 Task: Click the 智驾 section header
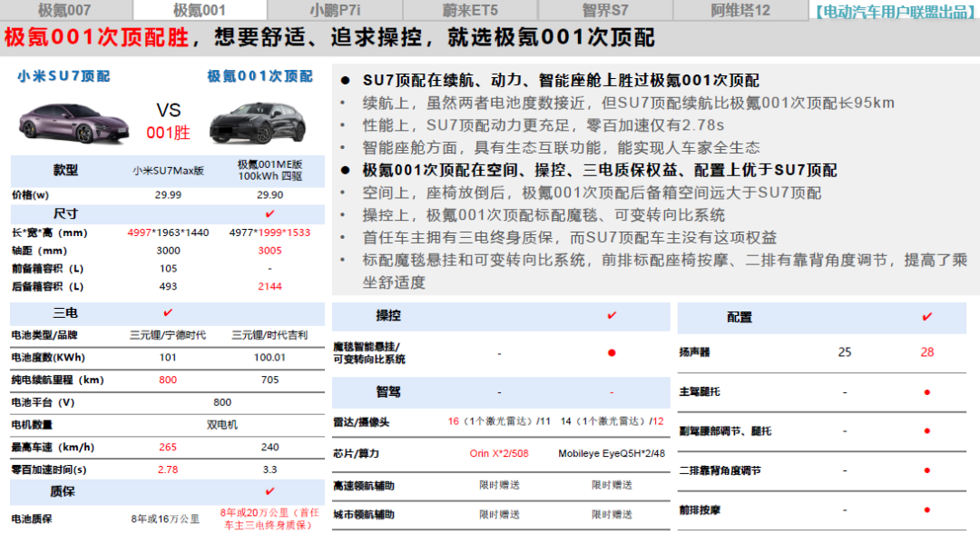click(x=388, y=392)
